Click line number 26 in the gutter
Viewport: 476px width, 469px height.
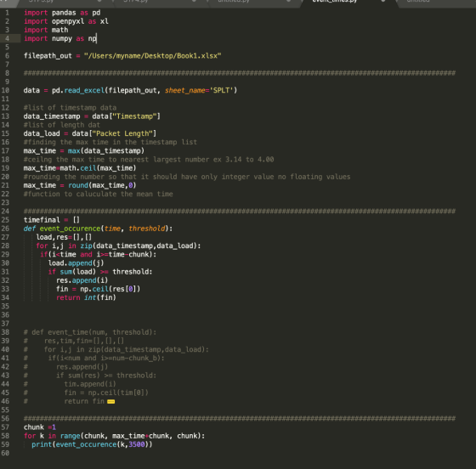(5, 229)
